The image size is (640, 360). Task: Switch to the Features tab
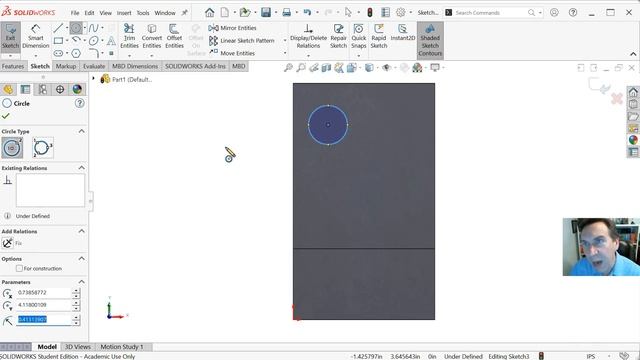(13, 66)
